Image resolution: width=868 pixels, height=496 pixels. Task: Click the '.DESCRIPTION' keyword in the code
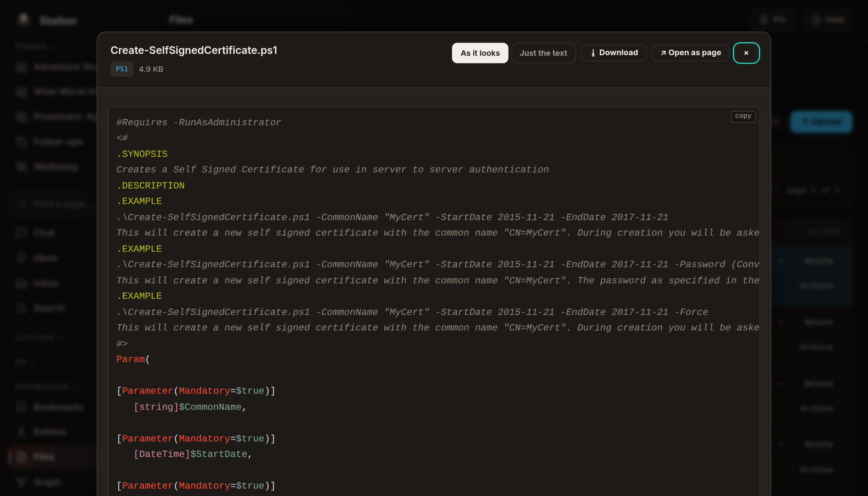coord(150,186)
